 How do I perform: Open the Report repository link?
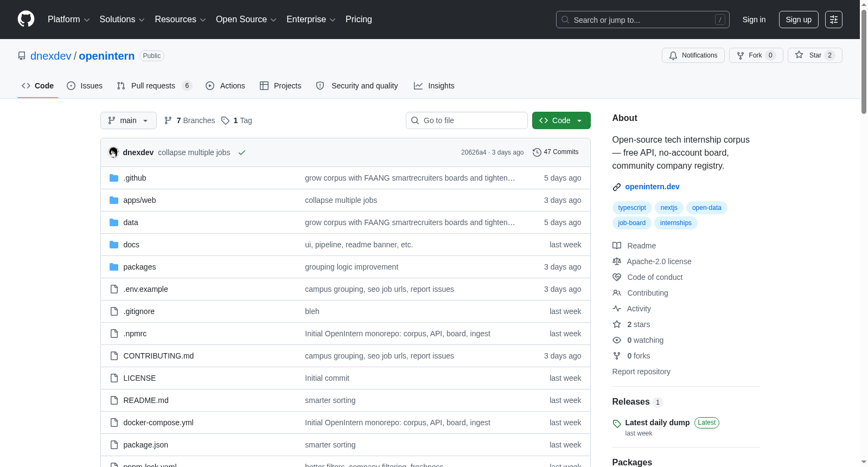coord(641,372)
